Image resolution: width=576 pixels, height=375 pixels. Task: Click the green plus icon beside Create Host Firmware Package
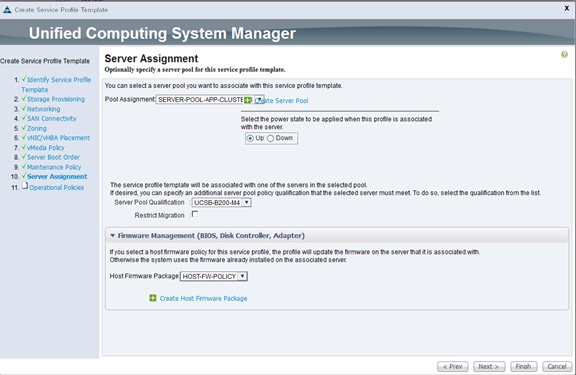click(153, 298)
